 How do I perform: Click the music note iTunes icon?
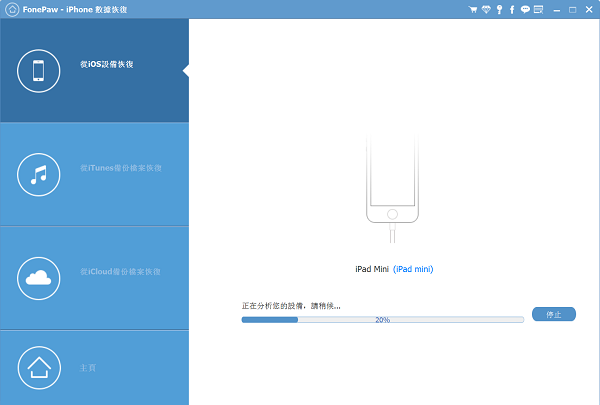click(39, 174)
